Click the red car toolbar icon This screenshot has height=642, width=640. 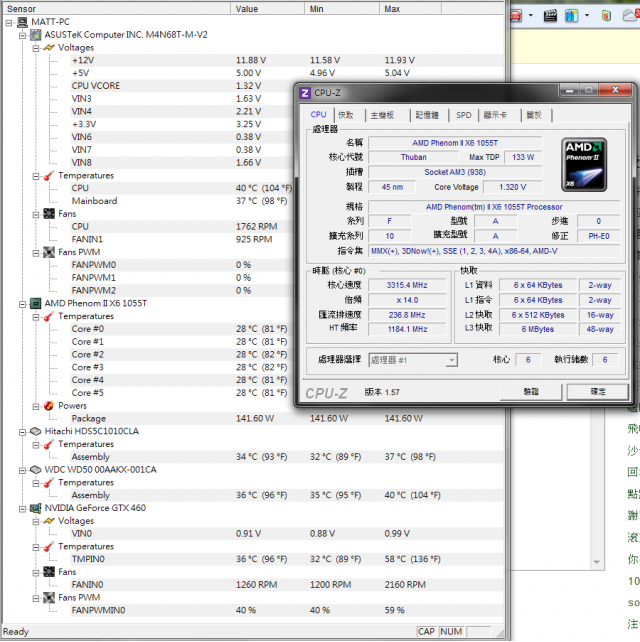point(516,16)
